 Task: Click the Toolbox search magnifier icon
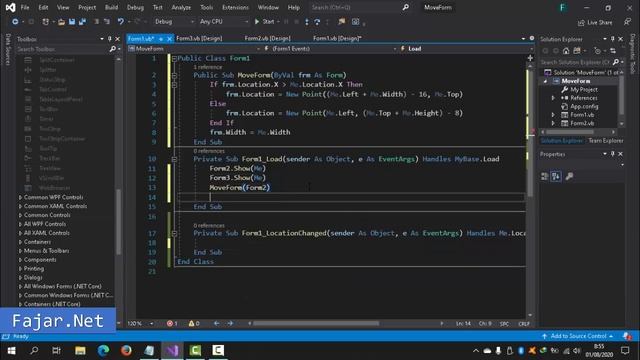point(113,49)
